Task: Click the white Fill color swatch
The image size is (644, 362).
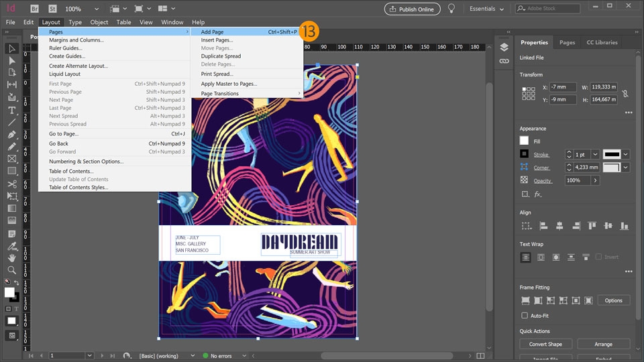Action: tap(525, 141)
